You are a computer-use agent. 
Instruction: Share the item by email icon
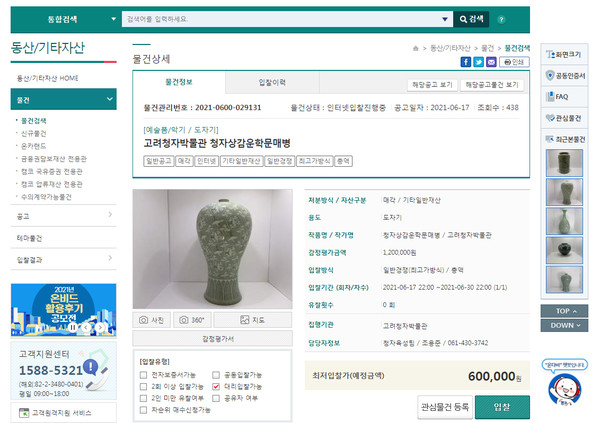coord(491,62)
